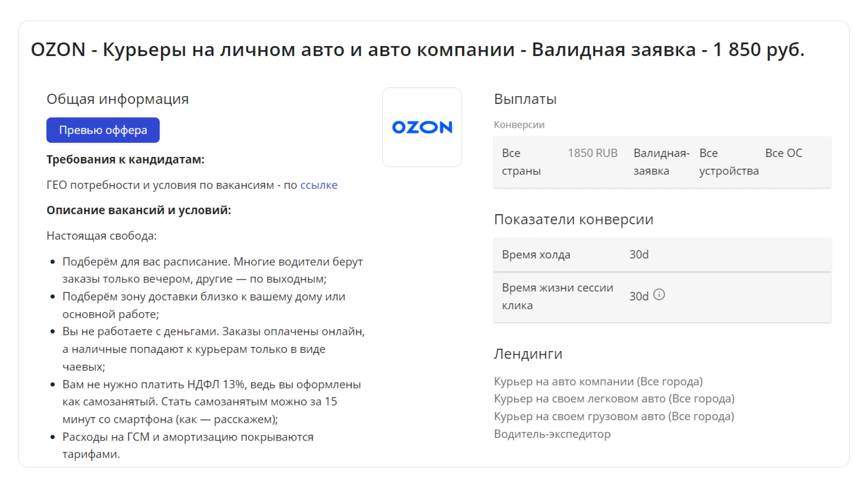
Task: Click the 1850 RUB payout value
Action: coord(592,153)
